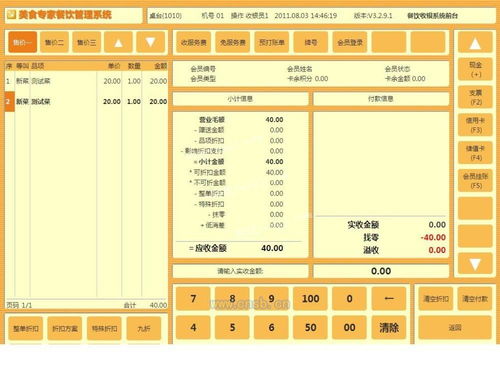Image resolution: width=500 pixels, height=375 pixels.
Task: Click the order list down arrow
Action: point(150,42)
